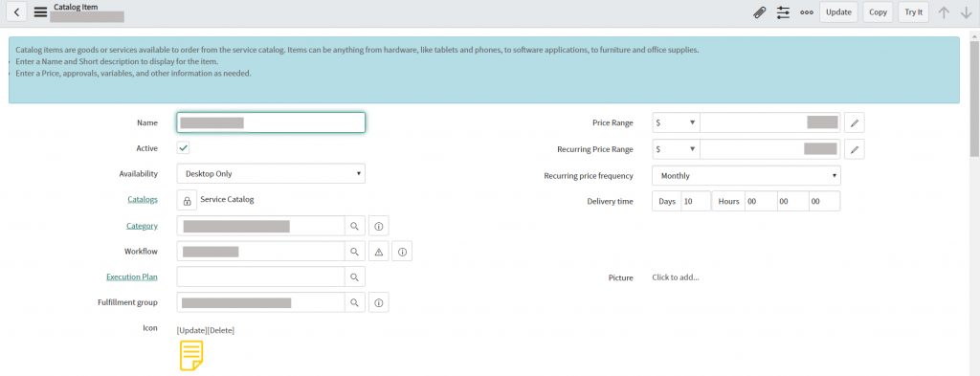The width and height of the screenshot is (980, 376).
Task: Focus the Fulfillment group field
Action: [x=261, y=302]
